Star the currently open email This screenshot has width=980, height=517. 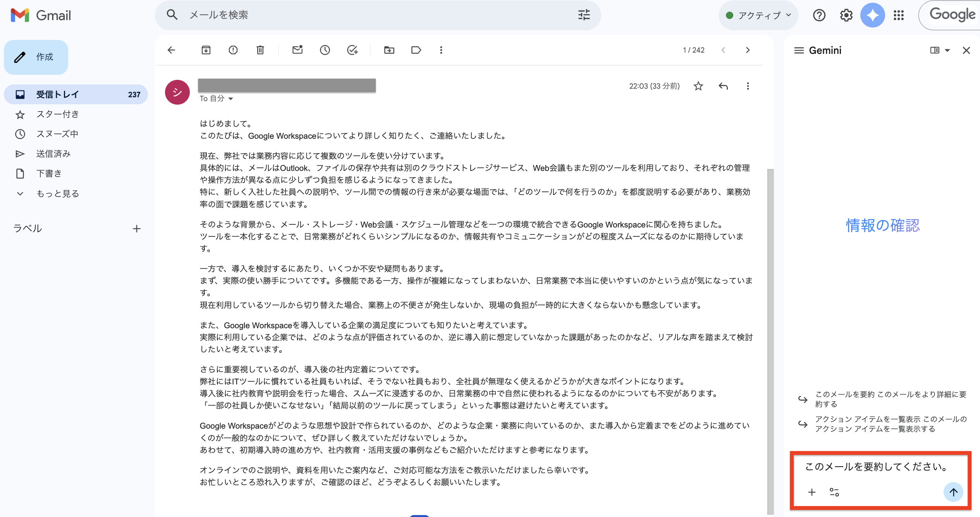coord(698,86)
